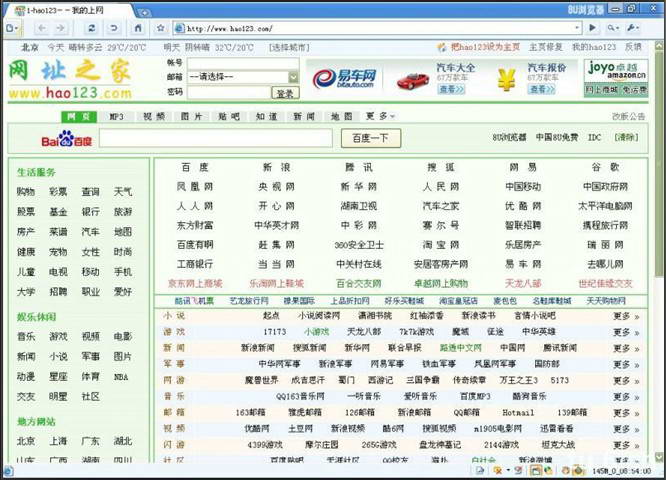The height and width of the screenshot is (480, 666).
Task: Focus the 密码 password field
Action: pos(229,92)
